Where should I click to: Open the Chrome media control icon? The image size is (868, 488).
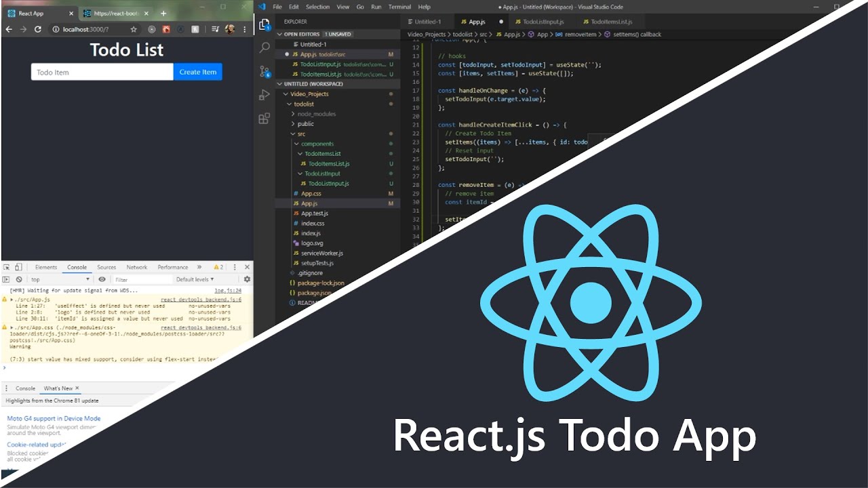point(215,30)
